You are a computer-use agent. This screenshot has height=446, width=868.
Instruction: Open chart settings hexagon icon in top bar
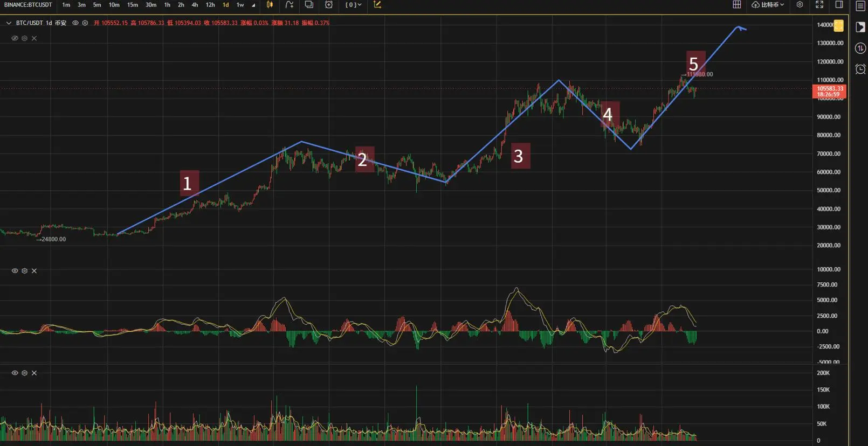tap(800, 5)
